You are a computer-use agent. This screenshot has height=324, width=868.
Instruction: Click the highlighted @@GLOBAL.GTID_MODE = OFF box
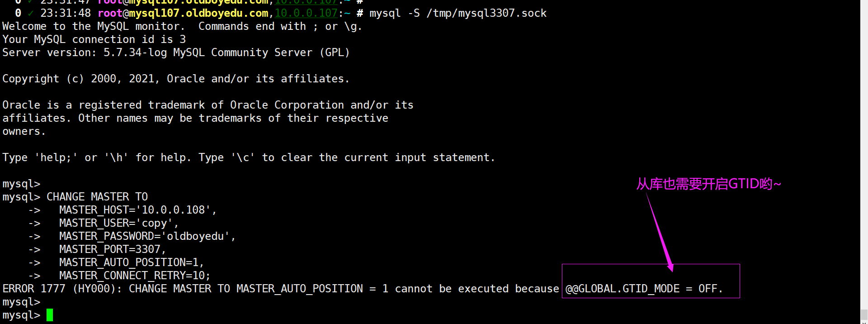[651, 281]
